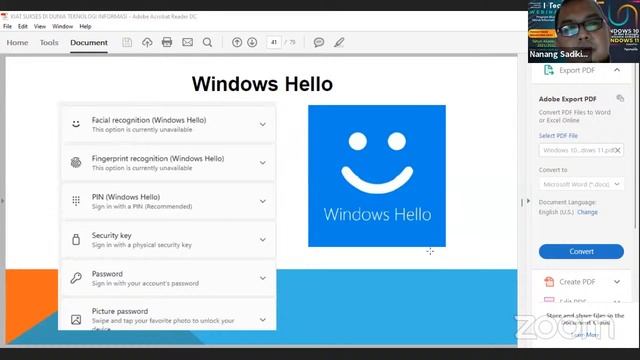Open the Edit menu
This screenshot has height=360, width=640.
[x=23, y=27]
